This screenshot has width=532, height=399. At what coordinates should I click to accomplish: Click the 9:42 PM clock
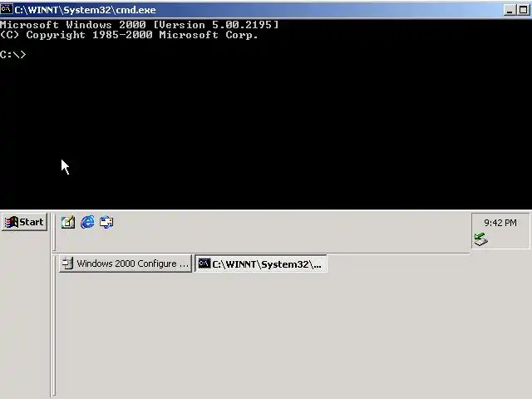click(500, 223)
